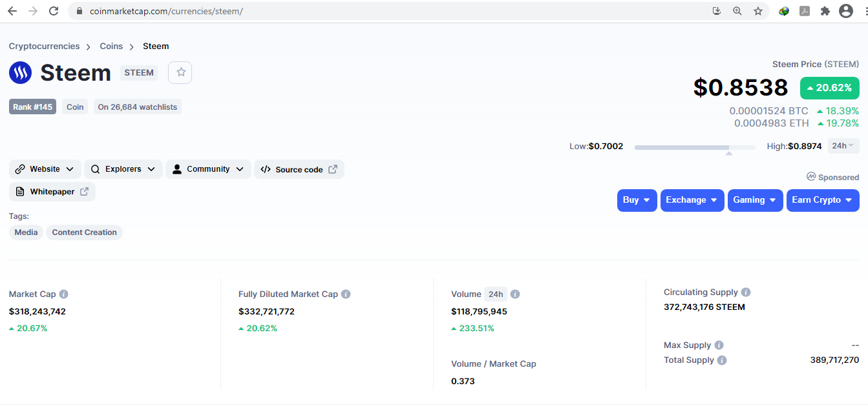Click the 20.62% price change badge
This screenshot has width=868, height=410.
point(830,88)
